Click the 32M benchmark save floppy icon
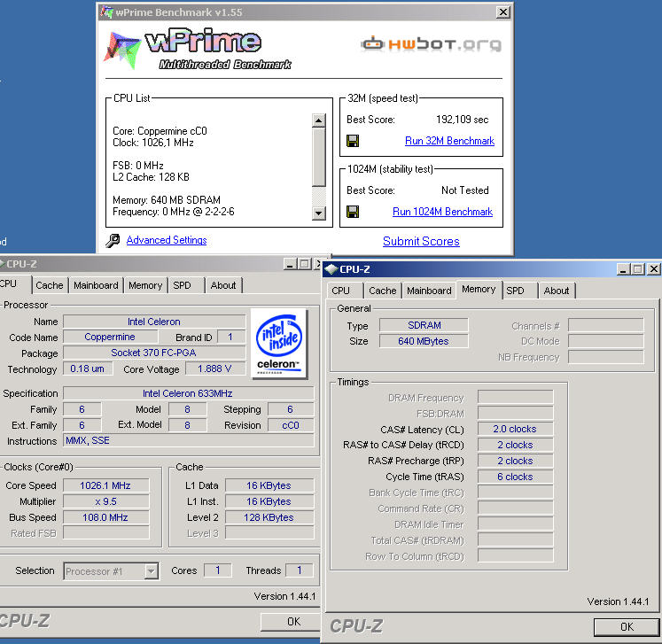 click(x=353, y=141)
